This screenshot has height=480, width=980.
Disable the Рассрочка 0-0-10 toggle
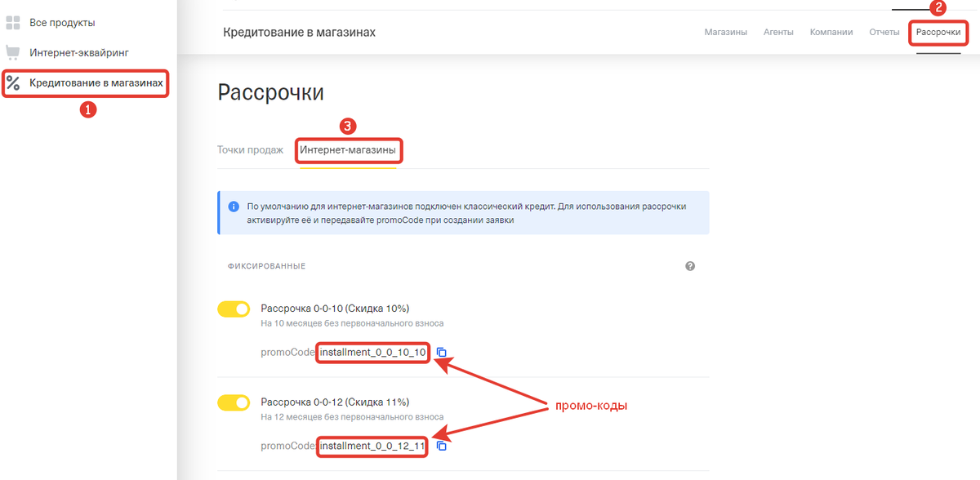point(234,309)
